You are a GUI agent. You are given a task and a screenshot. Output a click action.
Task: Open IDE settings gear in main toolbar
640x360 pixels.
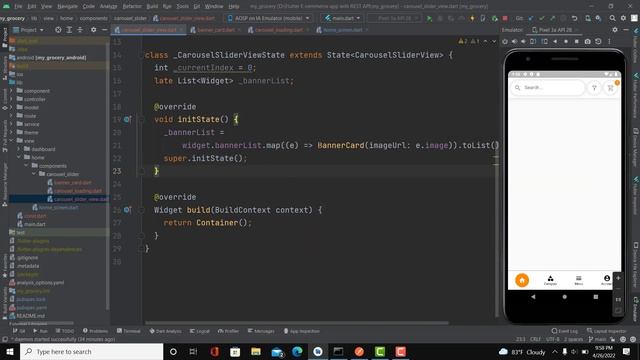[623, 18]
